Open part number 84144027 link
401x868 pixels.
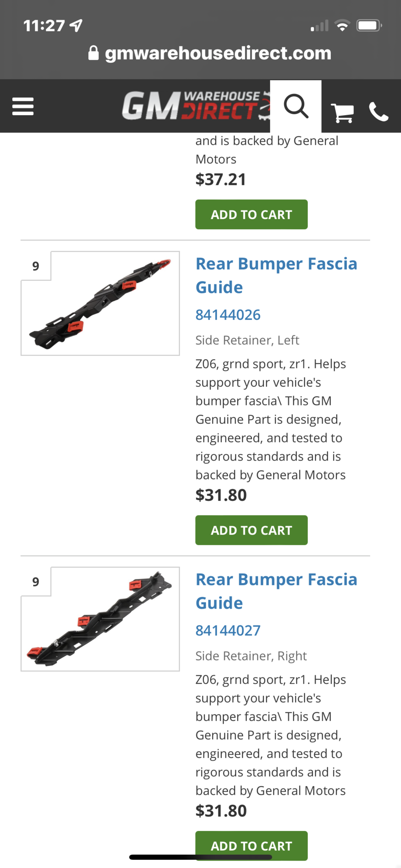[228, 630]
